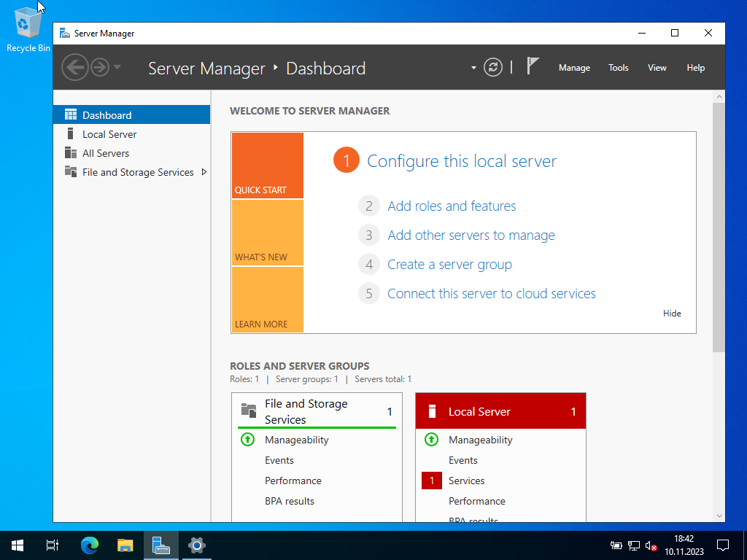Click the step 2 number circle
Image resolution: width=747 pixels, height=560 pixels.
pyautogui.click(x=368, y=206)
